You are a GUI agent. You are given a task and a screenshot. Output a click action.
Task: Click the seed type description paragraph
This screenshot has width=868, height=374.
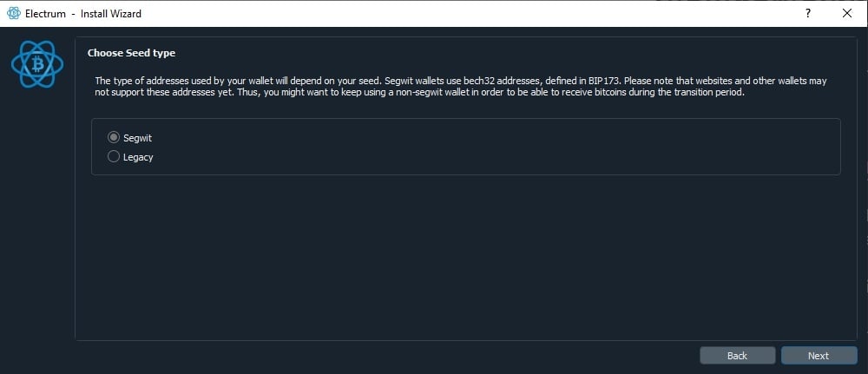pyautogui.click(x=461, y=87)
